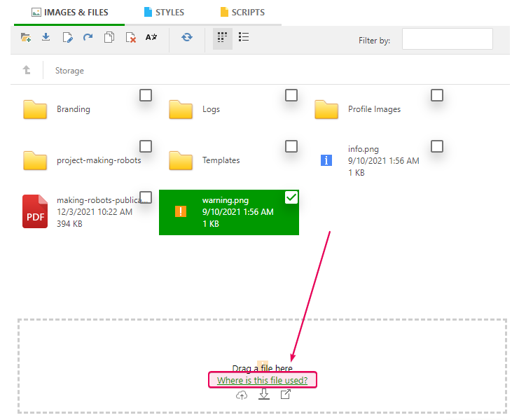Click the 'Profile Images' folder name
The image size is (512, 420).
374,109
